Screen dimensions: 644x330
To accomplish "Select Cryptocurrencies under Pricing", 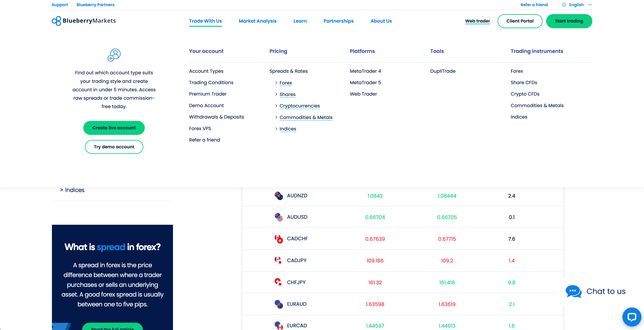I will tap(300, 106).
